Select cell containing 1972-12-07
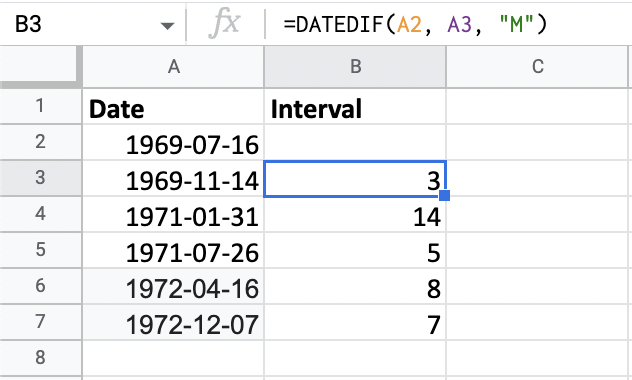Screen dimensions: 632x380 pyautogui.click(x=173, y=322)
